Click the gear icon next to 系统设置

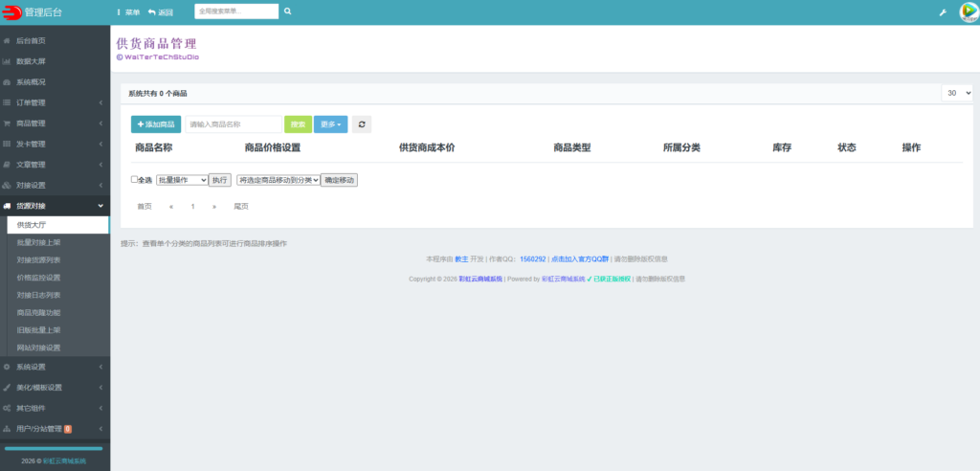tap(7, 367)
